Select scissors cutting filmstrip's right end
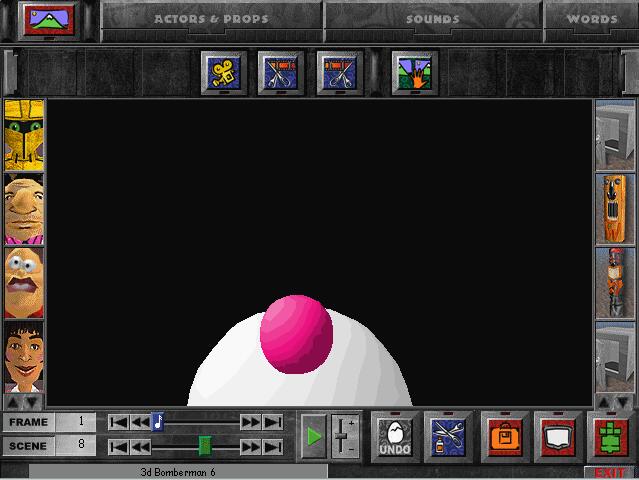The width and height of the screenshot is (639, 480). 340,73
